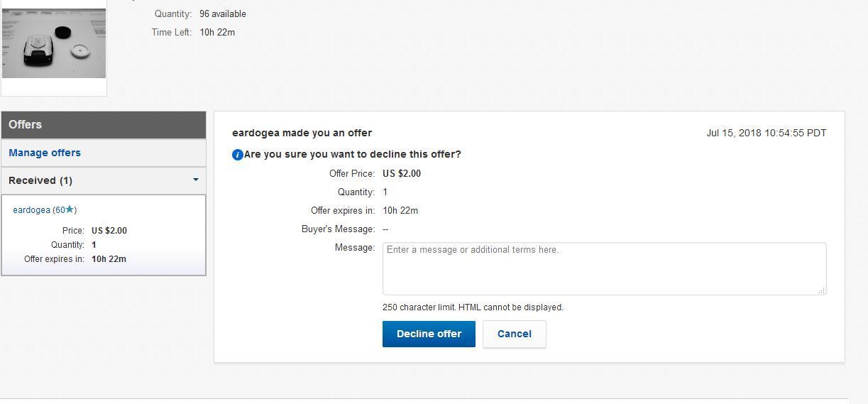Click the blue info icon beside decline confirmation
The height and width of the screenshot is (404, 868).
[x=238, y=155]
